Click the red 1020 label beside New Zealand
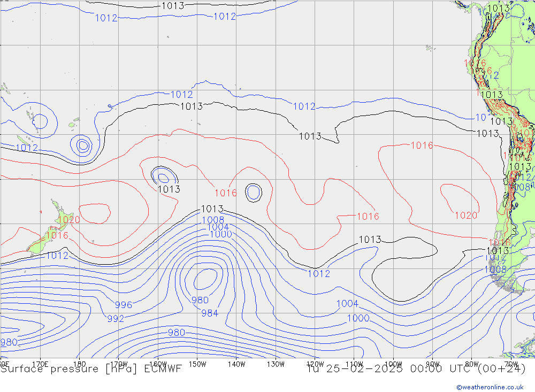The height and width of the screenshot is (392, 535). (x=68, y=220)
